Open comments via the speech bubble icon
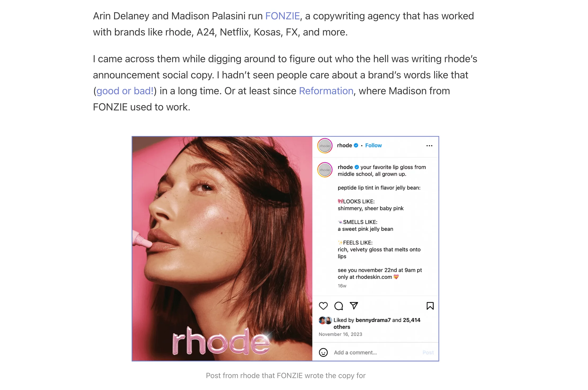 338,306
